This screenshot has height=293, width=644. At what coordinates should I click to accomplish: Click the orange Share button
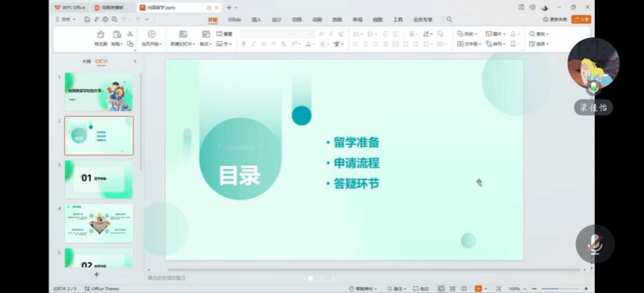point(580,19)
